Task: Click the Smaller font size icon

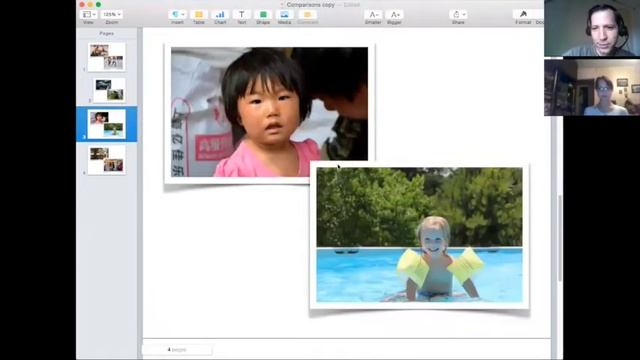Action: 373,15
